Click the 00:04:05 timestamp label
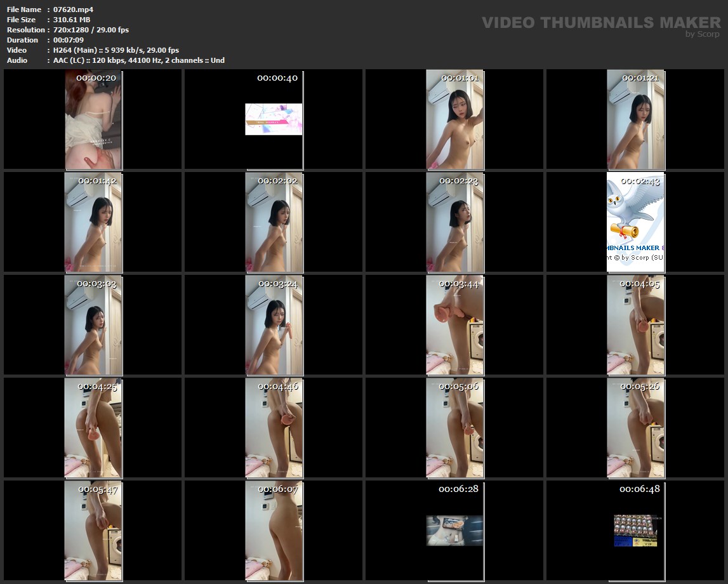 coord(639,284)
